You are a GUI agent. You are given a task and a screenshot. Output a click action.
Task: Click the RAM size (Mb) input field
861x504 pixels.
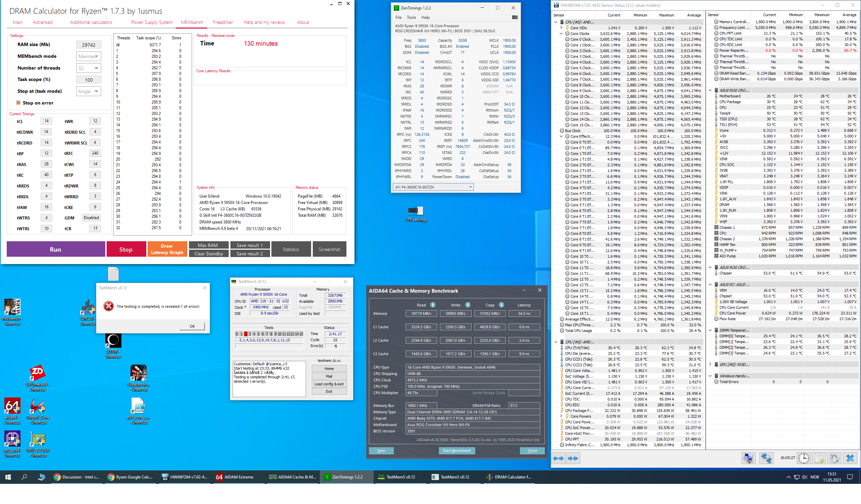88,45
